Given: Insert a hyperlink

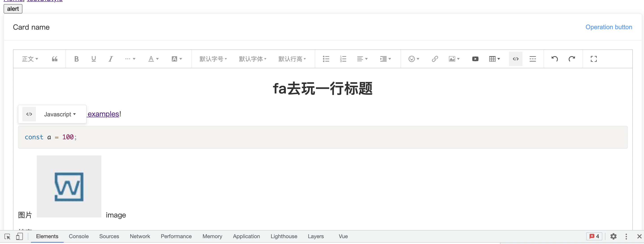Looking at the screenshot, I should pos(435,59).
